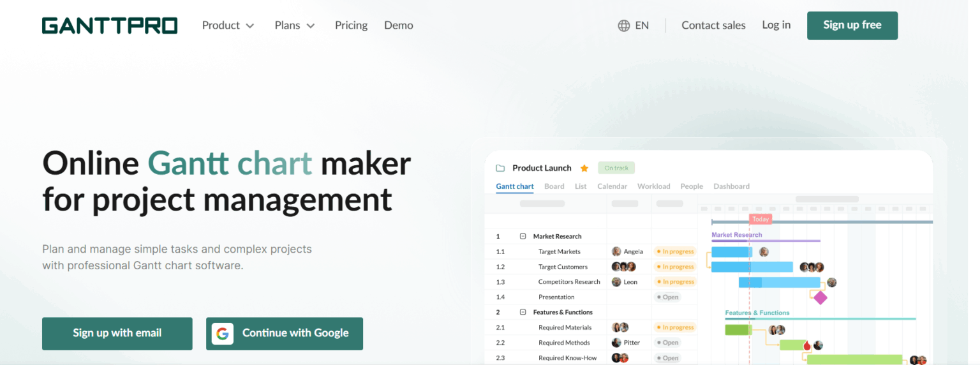Viewport: 980px width, 365px height.
Task: Click assignee avatars in Target Customers row
Action: tap(624, 267)
